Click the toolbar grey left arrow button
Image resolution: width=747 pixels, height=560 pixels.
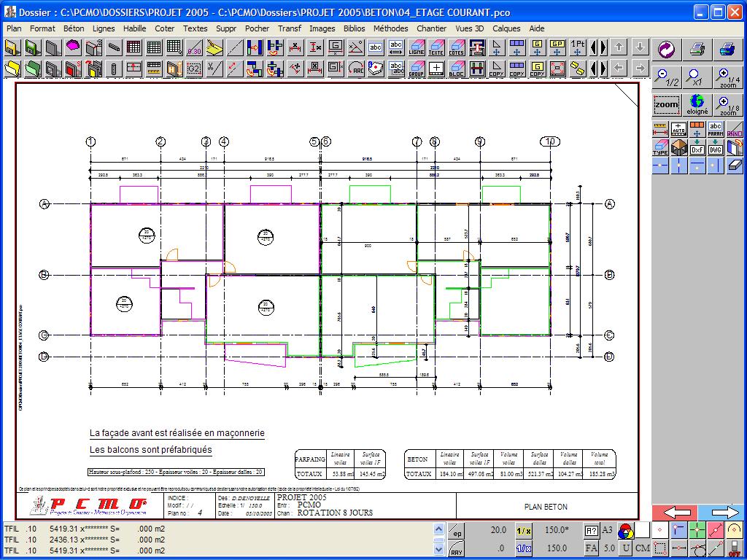pos(619,69)
